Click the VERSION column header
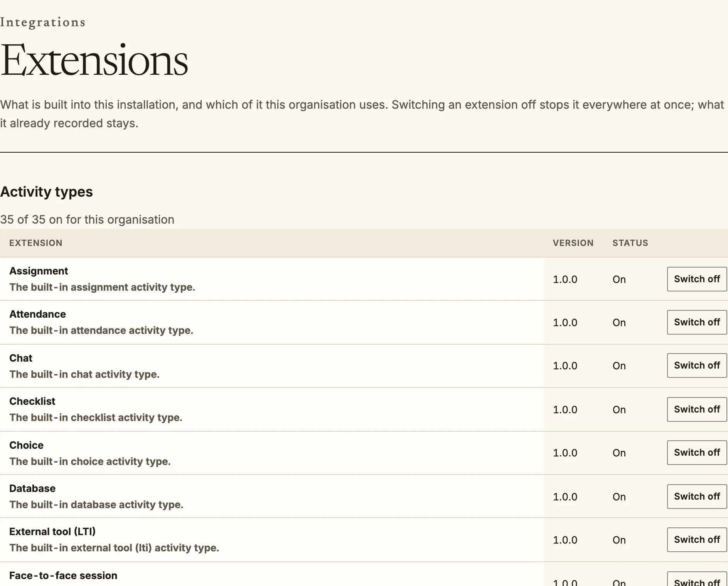 pos(573,243)
